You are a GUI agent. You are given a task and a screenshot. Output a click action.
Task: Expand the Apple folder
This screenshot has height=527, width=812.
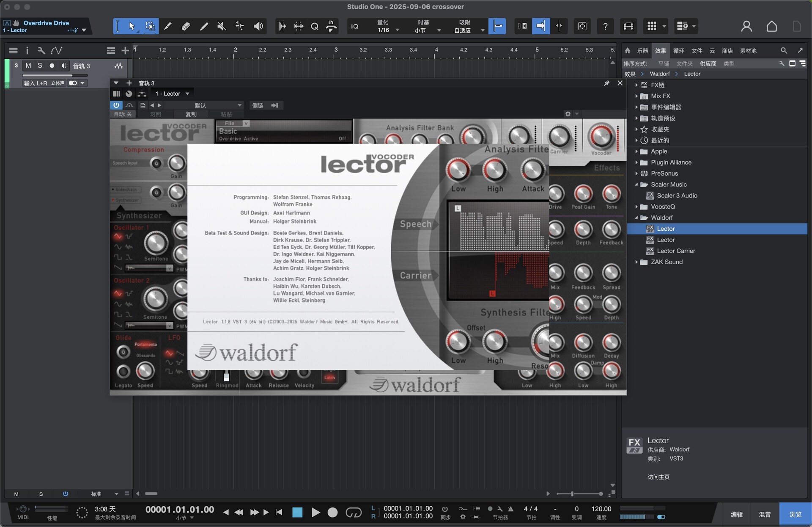(636, 152)
